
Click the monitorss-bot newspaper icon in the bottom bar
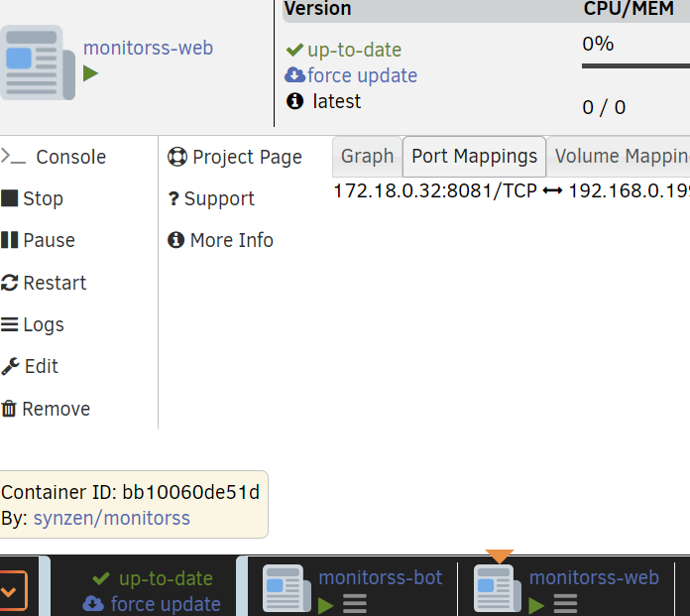coord(287,588)
